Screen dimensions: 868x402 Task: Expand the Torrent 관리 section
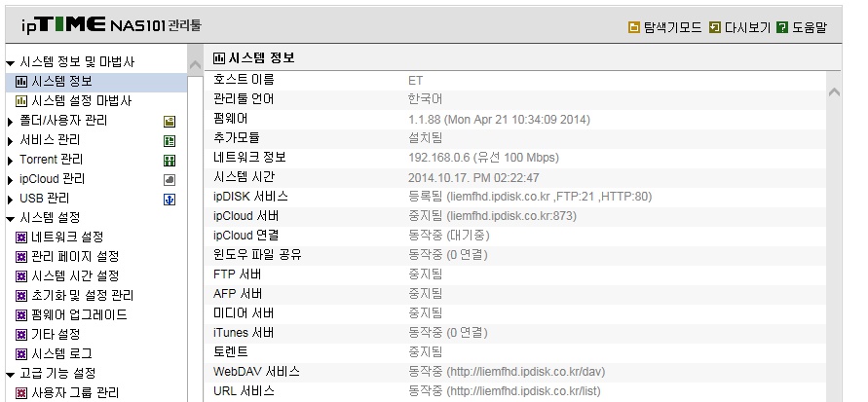pyautogui.click(x=10, y=161)
